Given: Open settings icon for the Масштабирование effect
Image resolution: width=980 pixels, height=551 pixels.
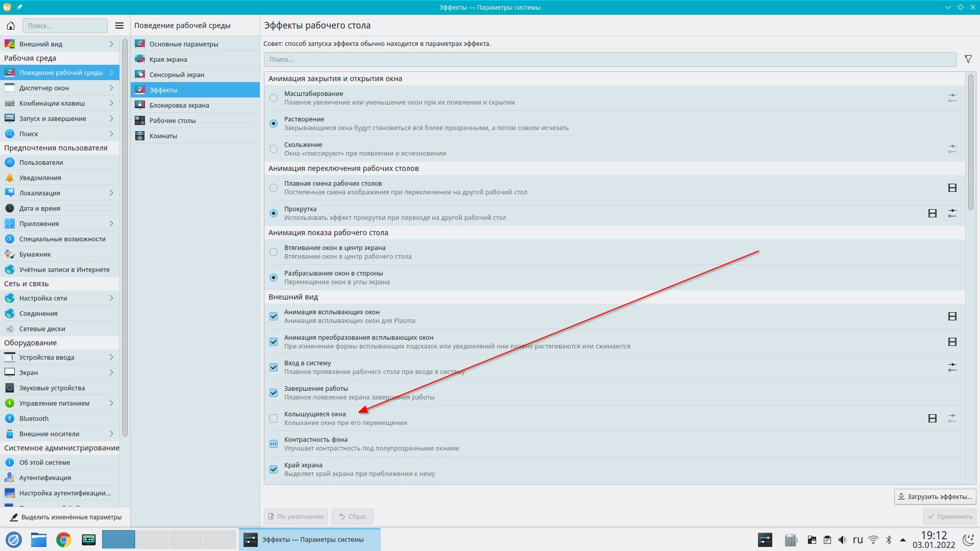Looking at the screenshot, I should [952, 98].
